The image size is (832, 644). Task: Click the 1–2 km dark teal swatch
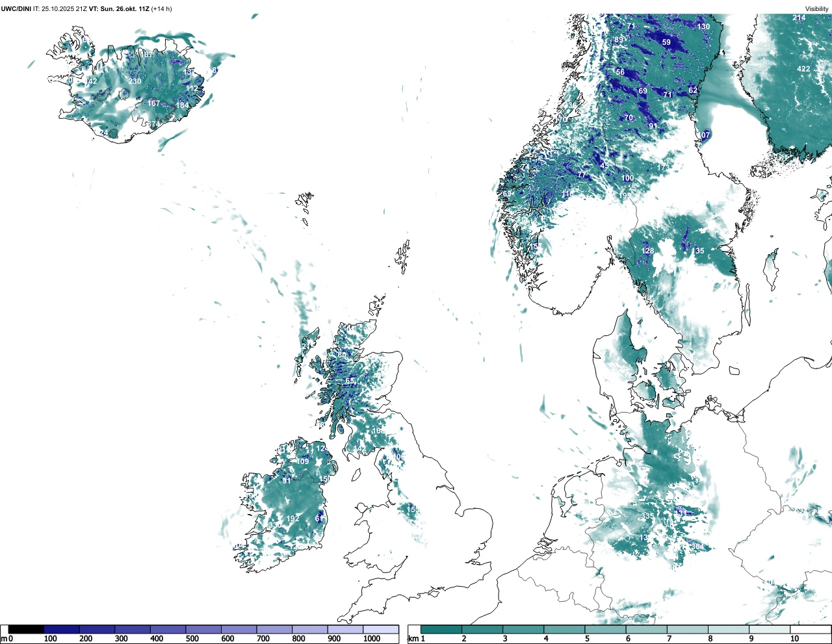pyautogui.click(x=441, y=629)
